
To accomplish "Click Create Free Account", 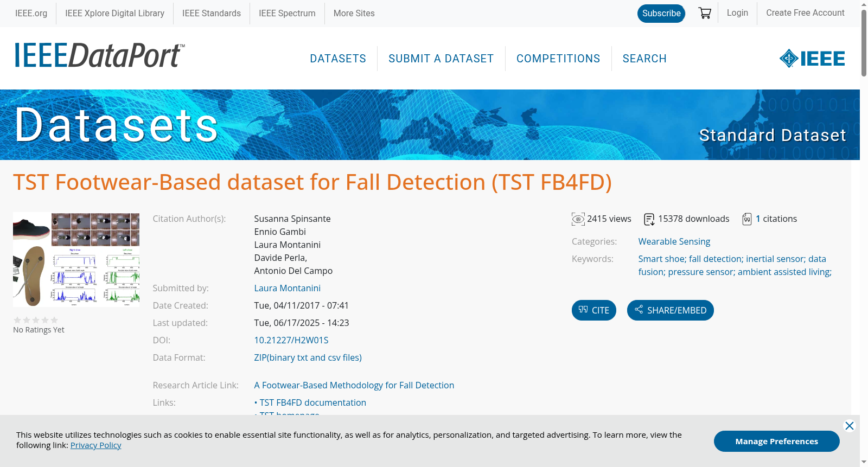I will [805, 12].
